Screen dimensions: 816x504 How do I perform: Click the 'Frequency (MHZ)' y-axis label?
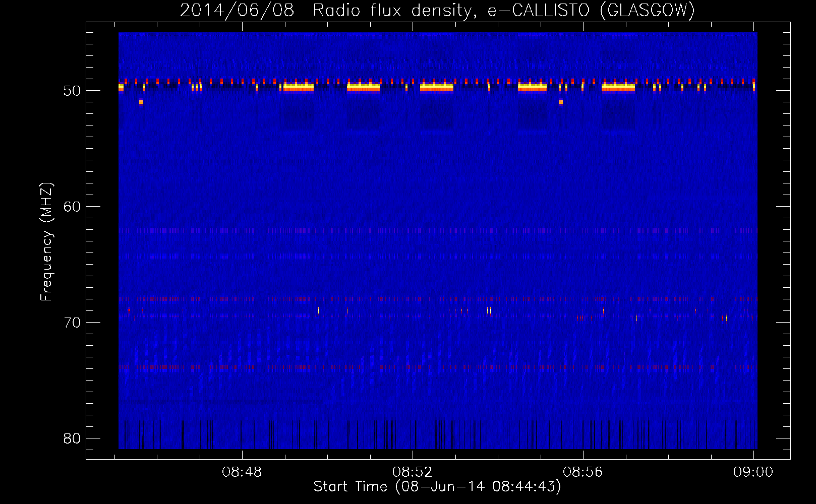[46, 242]
